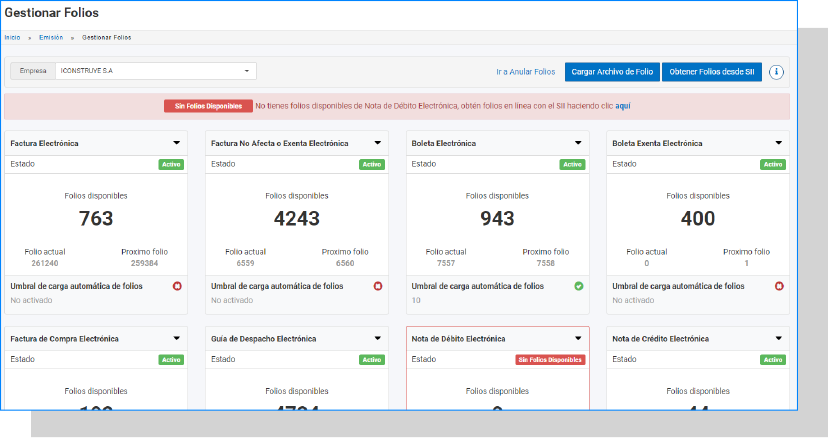
Task: Expand Guía de Despacho Electrónica card arrow
Action: [378, 338]
